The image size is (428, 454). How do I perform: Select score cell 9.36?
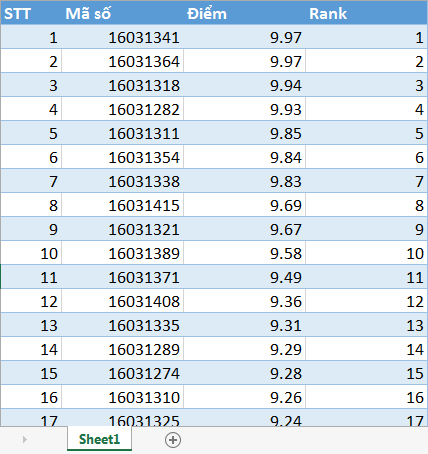click(244, 301)
